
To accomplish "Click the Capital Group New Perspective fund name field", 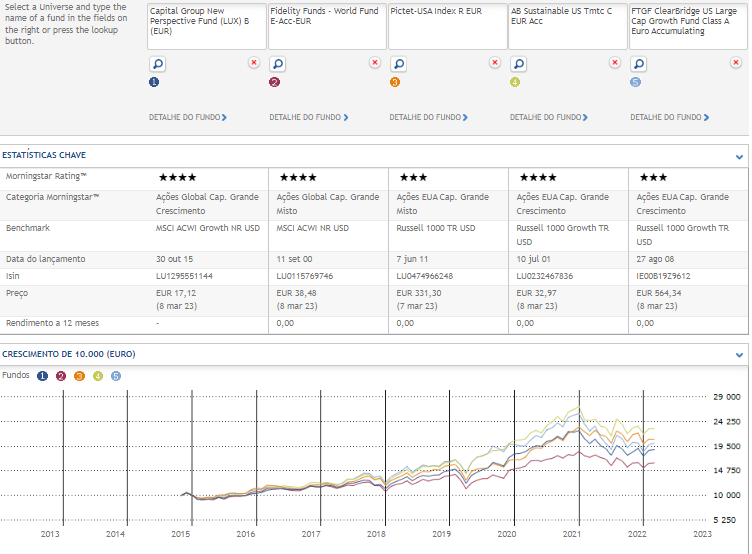I will coord(206,26).
